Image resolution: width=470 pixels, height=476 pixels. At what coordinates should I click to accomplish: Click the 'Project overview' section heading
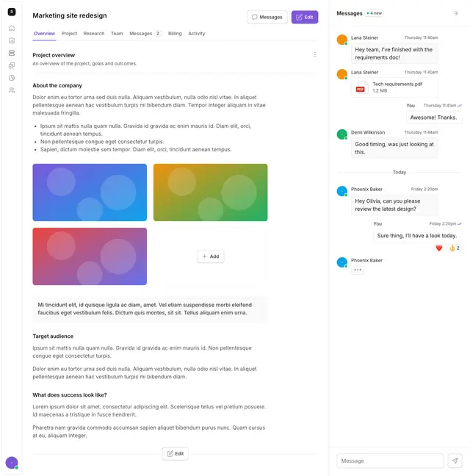[54, 55]
